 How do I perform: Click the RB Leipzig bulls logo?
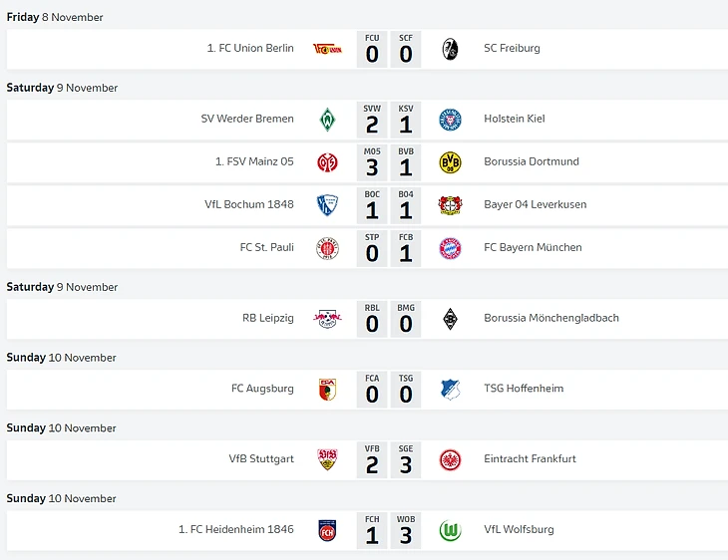pos(327,319)
